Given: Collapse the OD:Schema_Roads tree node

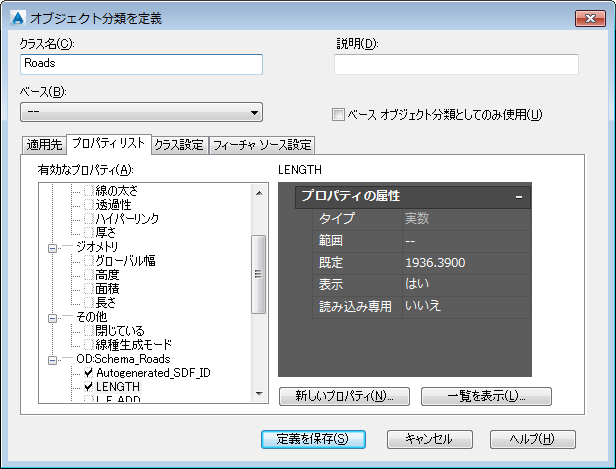Looking at the screenshot, I should [52, 360].
